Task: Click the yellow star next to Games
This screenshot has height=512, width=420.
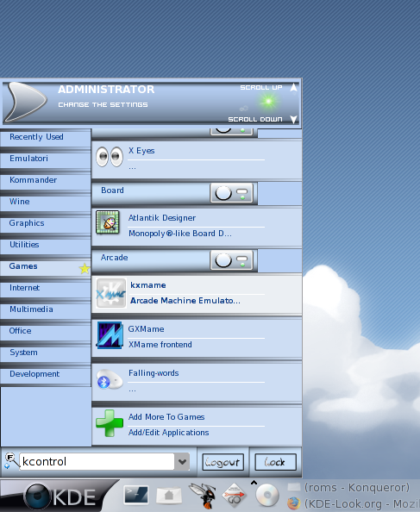Action: point(85,268)
